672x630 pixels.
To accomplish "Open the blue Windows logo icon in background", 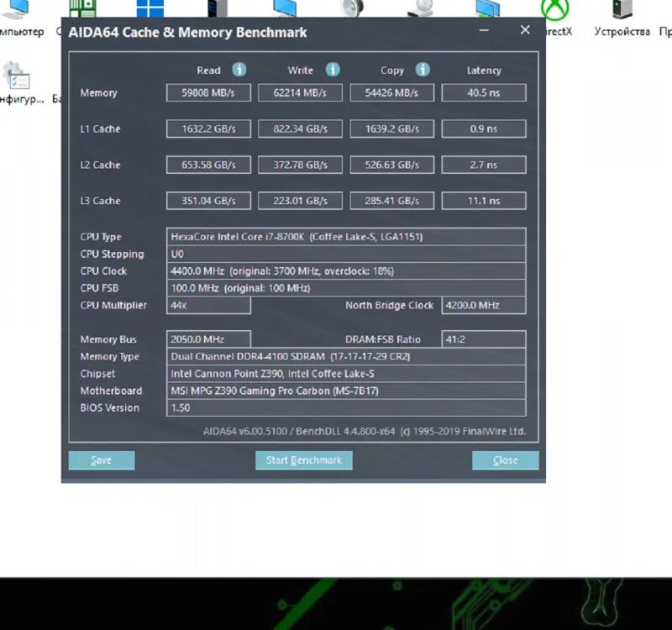I will click(150, 8).
